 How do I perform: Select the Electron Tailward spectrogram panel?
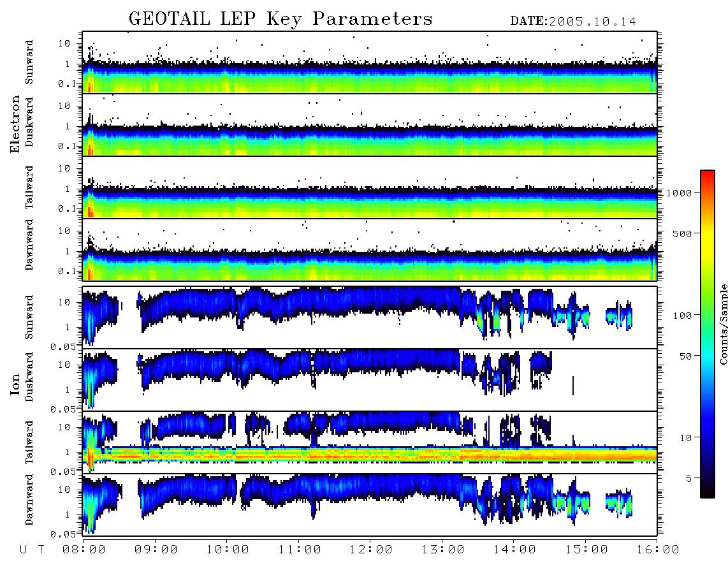(x=370, y=187)
